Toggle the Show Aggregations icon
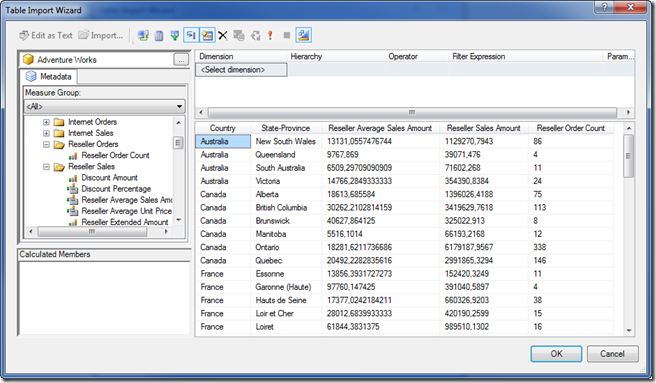Image resolution: width=656 pixels, height=383 pixels. pyautogui.click(x=207, y=36)
